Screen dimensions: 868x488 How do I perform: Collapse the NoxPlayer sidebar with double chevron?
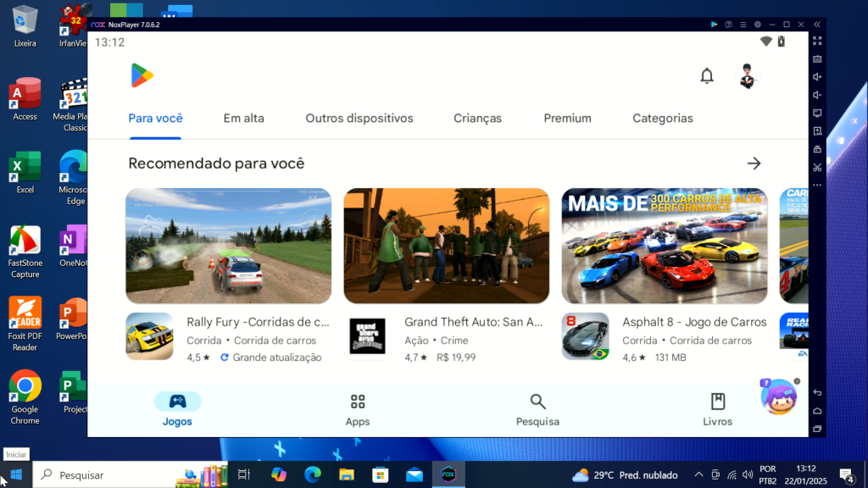pyautogui.click(x=817, y=25)
